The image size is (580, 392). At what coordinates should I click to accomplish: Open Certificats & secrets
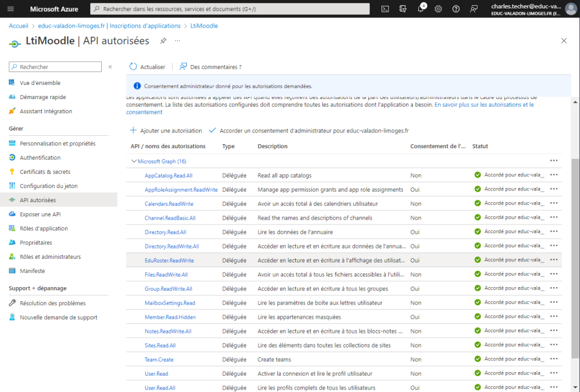click(44, 172)
